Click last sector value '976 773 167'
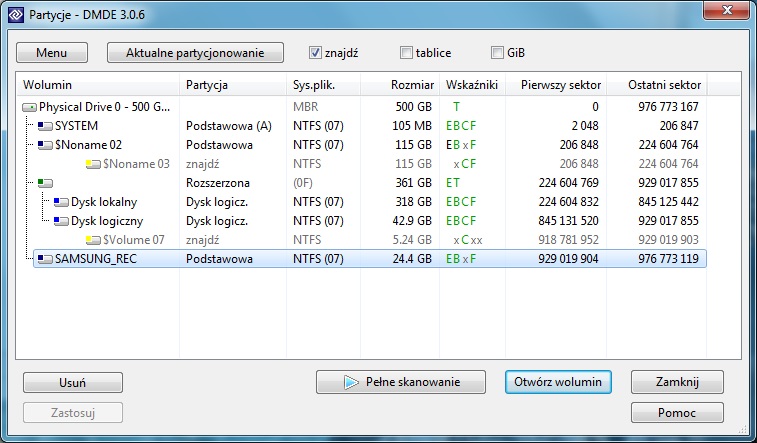This screenshot has height=443, width=757. (x=668, y=107)
